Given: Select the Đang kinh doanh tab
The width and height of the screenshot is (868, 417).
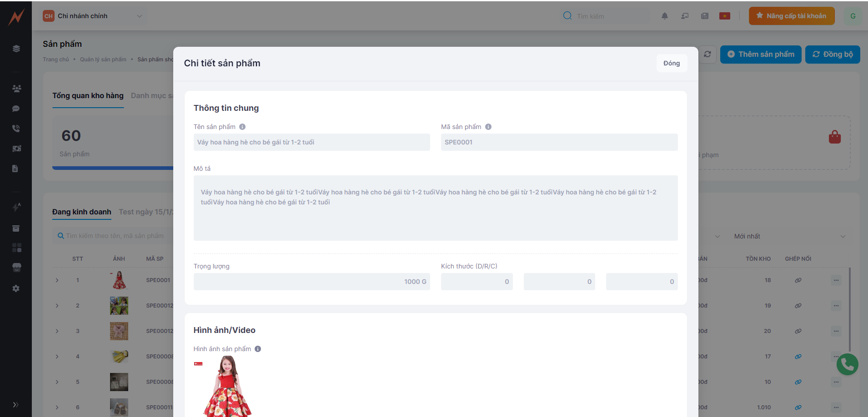Looking at the screenshot, I should coord(82,212).
